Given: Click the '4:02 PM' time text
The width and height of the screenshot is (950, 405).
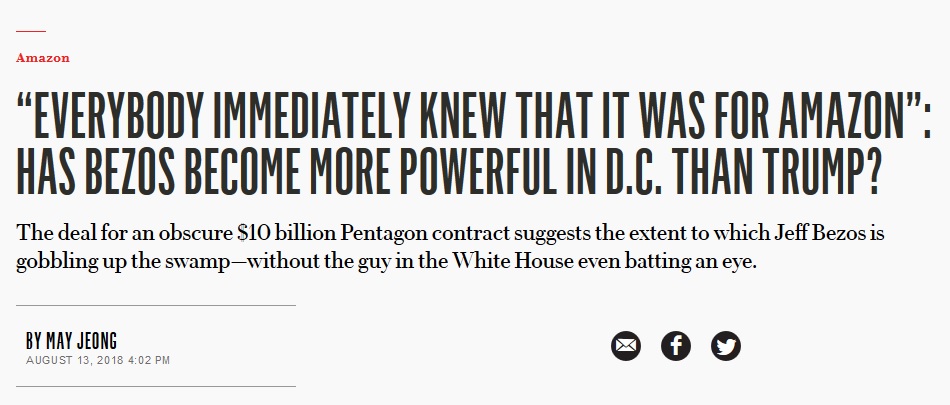Looking at the screenshot, I should 149,360.
